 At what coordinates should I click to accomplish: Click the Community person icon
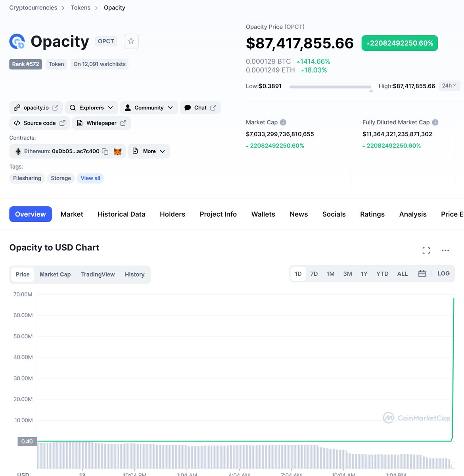128,107
